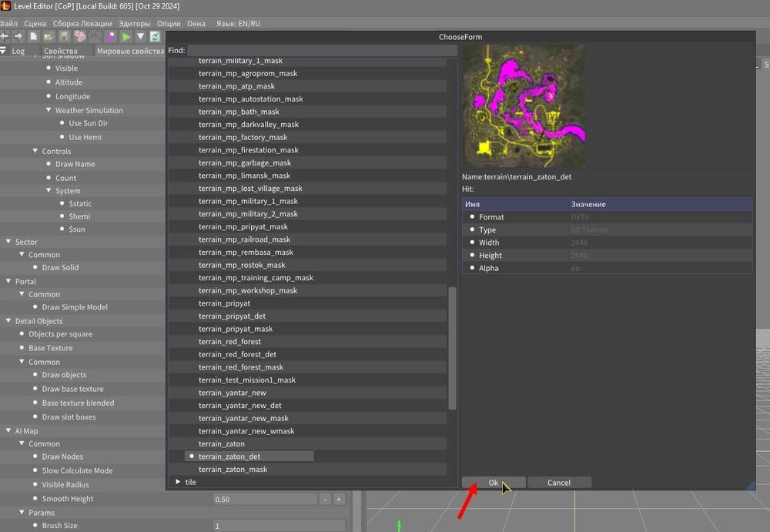The width and height of the screenshot is (770, 532).
Task: Click the green refresh toolbar icon
Action: [x=155, y=36]
